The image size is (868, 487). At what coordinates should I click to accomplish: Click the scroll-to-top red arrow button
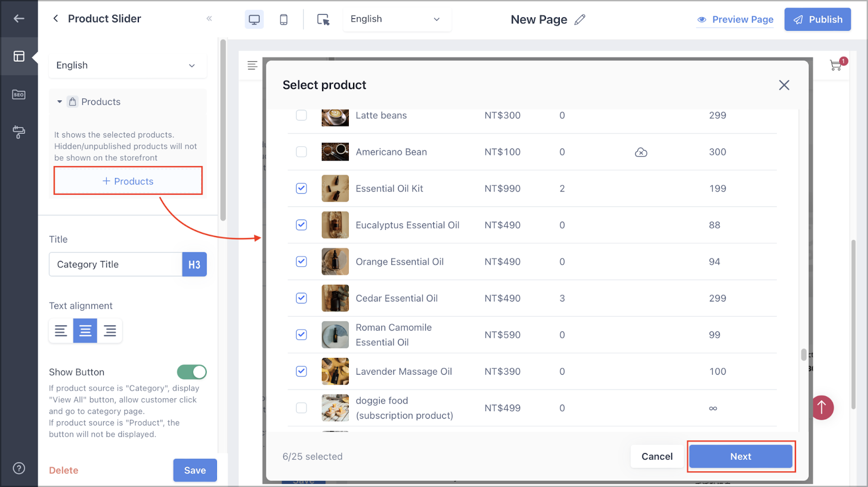(x=822, y=407)
